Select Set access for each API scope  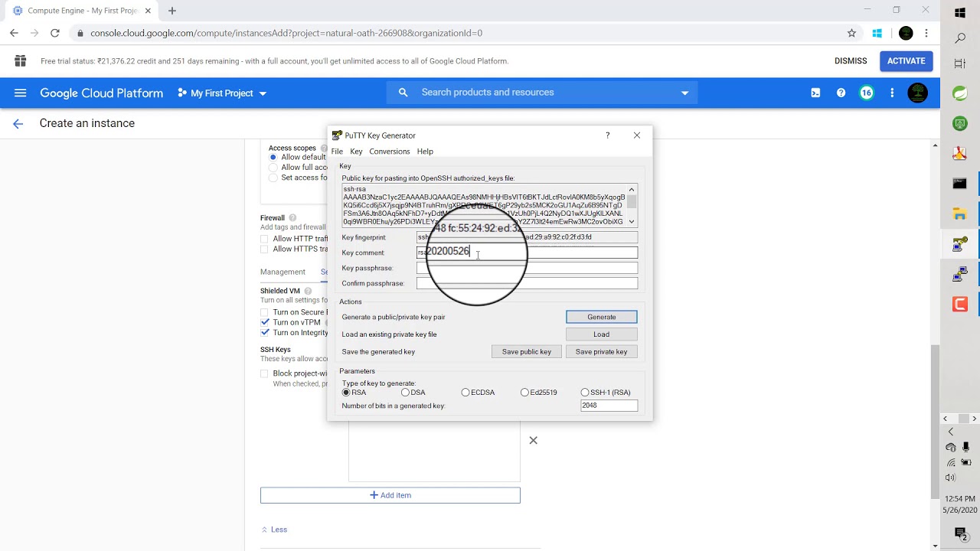pos(273,178)
